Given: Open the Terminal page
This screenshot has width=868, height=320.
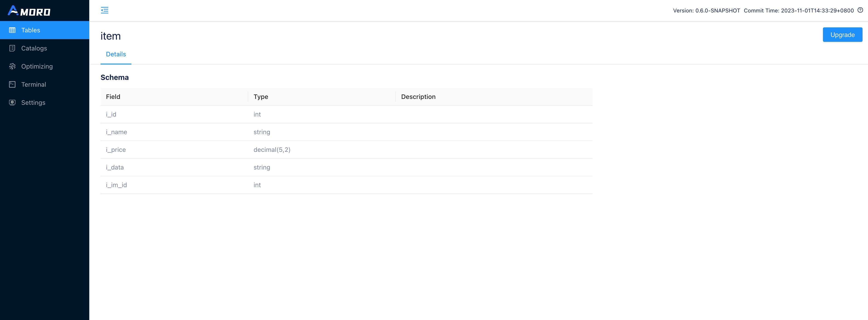Looking at the screenshot, I should (33, 84).
